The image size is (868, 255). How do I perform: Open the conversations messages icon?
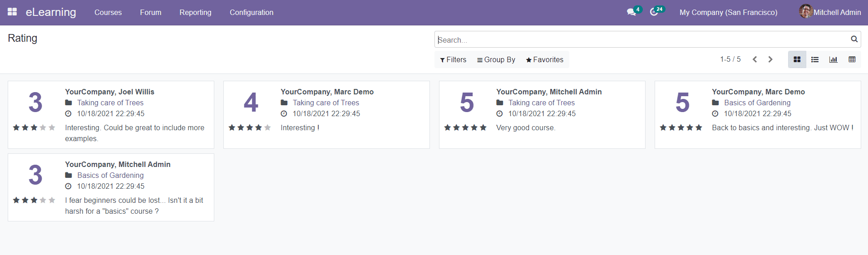[631, 12]
